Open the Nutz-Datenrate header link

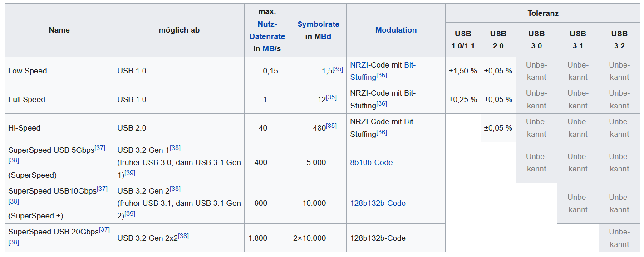tap(267, 30)
